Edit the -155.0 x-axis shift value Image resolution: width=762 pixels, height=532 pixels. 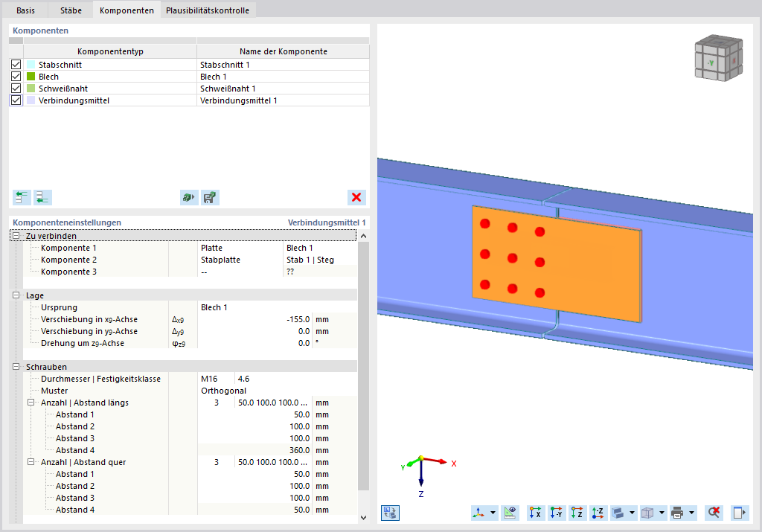tap(254, 319)
